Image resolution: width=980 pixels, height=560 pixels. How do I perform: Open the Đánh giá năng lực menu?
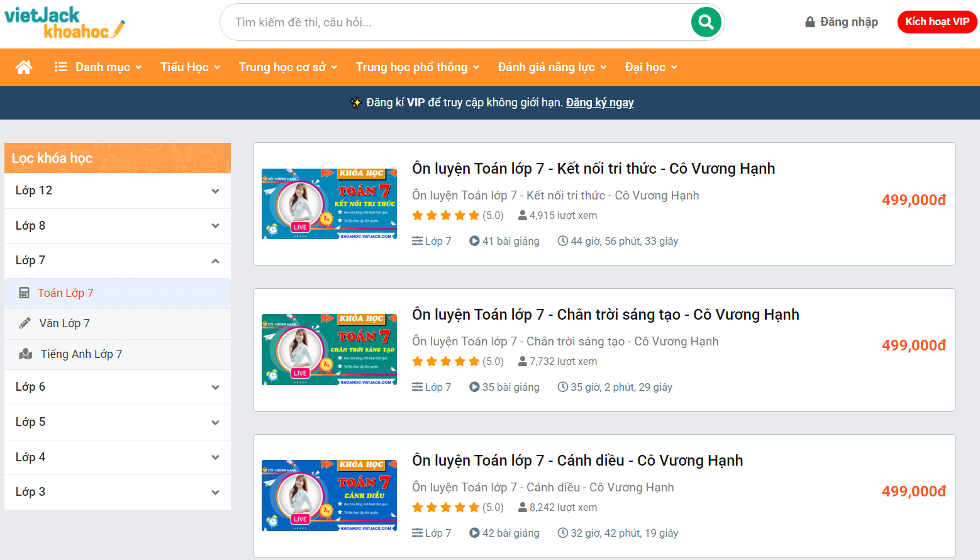coord(552,67)
